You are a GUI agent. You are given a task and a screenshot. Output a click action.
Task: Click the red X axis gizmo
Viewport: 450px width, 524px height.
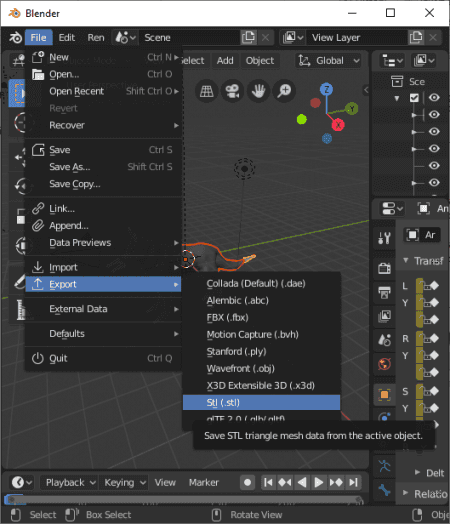tap(338, 125)
